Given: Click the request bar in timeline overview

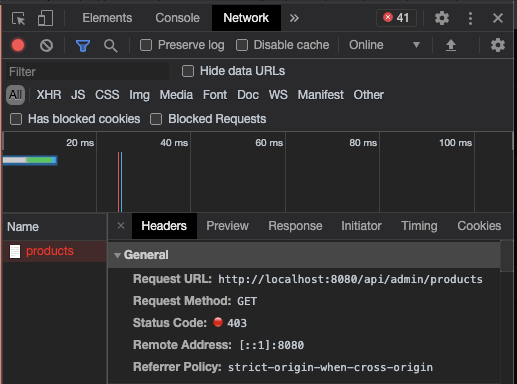Looking at the screenshot, I should [30, 160].
